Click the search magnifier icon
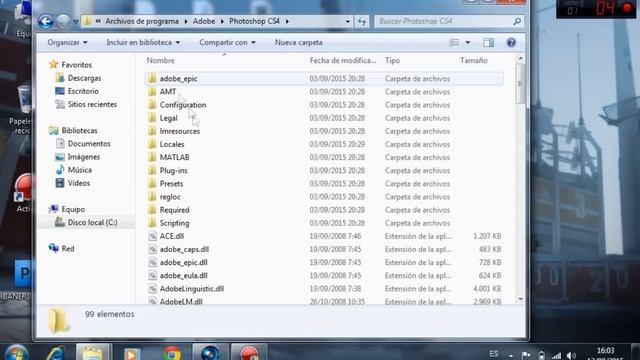 pyautogui.click(x=517, y=21)
